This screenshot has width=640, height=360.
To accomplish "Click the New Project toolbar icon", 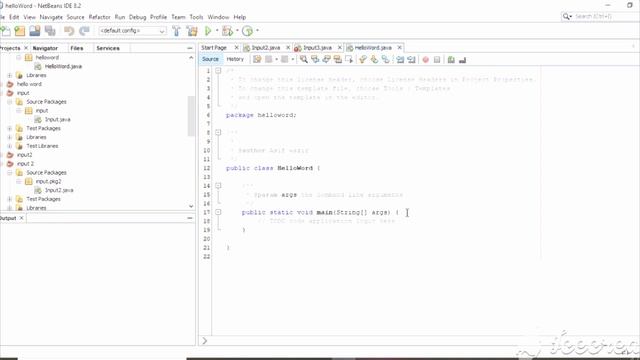I will point(20,31).
